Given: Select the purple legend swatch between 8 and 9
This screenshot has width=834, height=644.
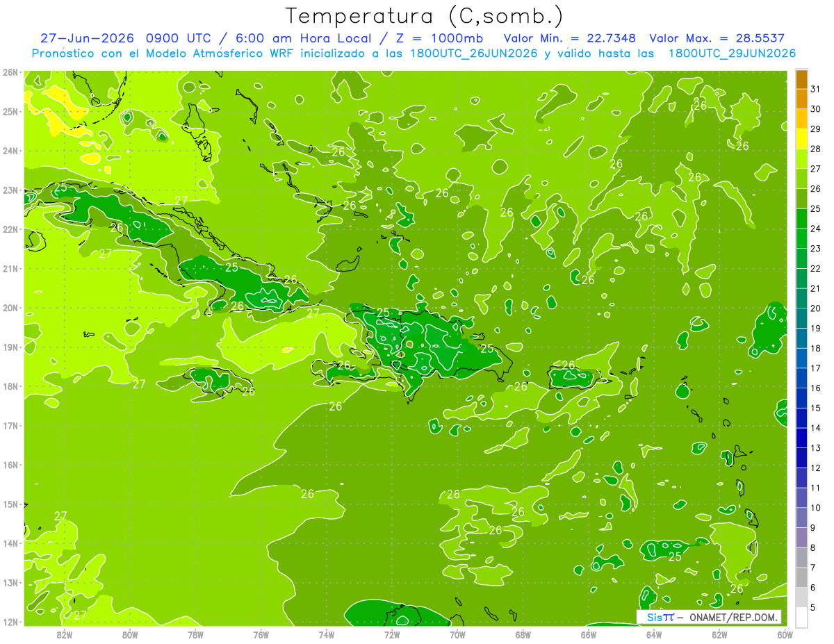Looking at the screenshot, I should (x=802, y=538).
